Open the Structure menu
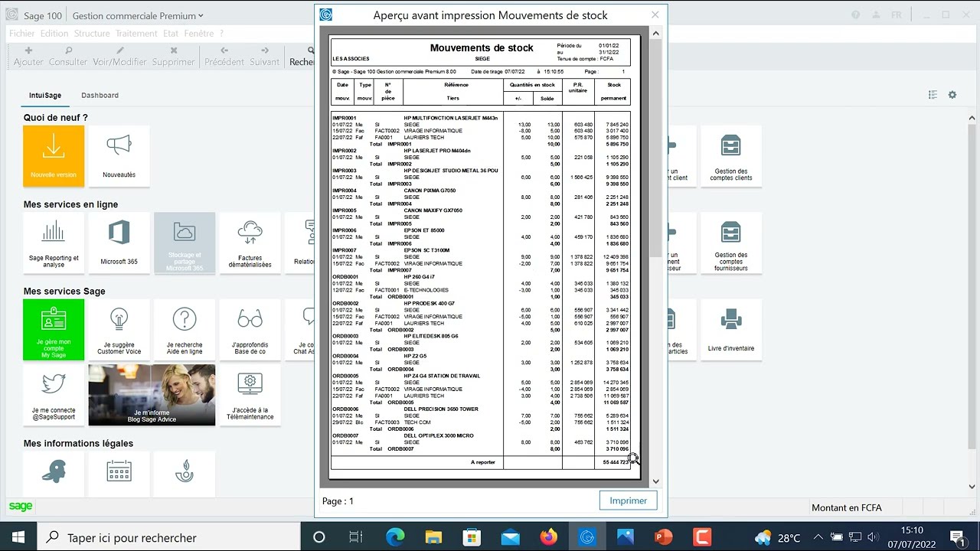This screenshot has height=551, width=980. tap(92, 34)
